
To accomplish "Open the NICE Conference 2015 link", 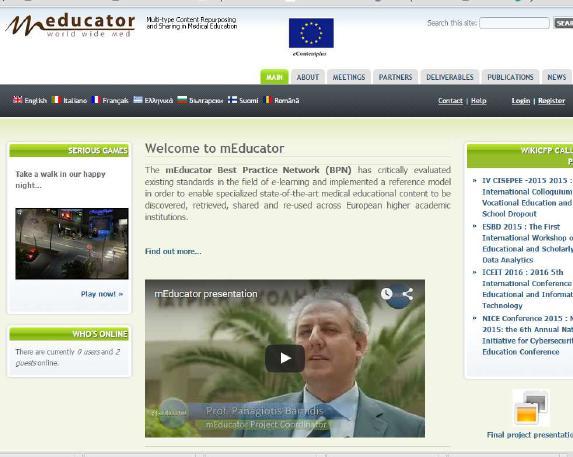I will pyautogui.click(x=527, y=335).
